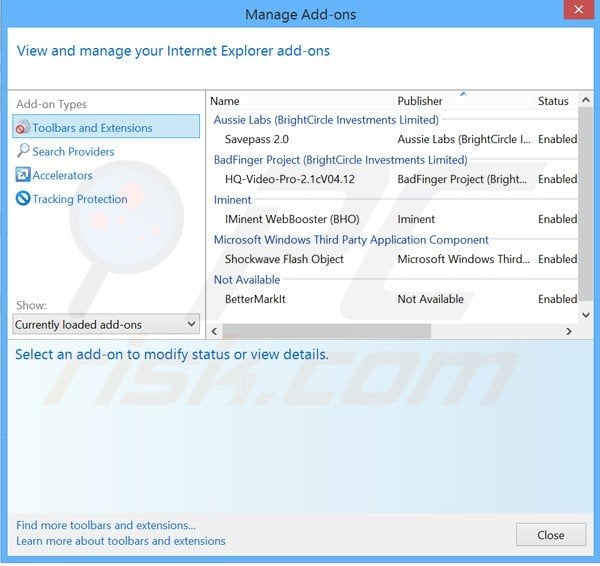This screenshot has width=600, height=566.
Task: Click the vertical scrollbar down arrow
Action: click(585, 315)
